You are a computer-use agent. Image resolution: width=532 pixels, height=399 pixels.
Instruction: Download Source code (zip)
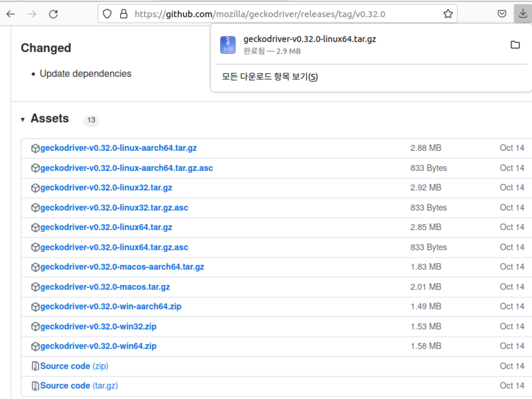pyautogui.click(x=74, y=366)
